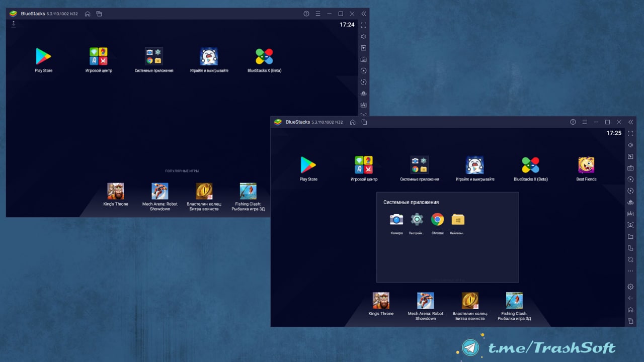Open keyboard controls in back window sidebar
The height and width of the screenshot is (362, 644).
tap(363, 59)
